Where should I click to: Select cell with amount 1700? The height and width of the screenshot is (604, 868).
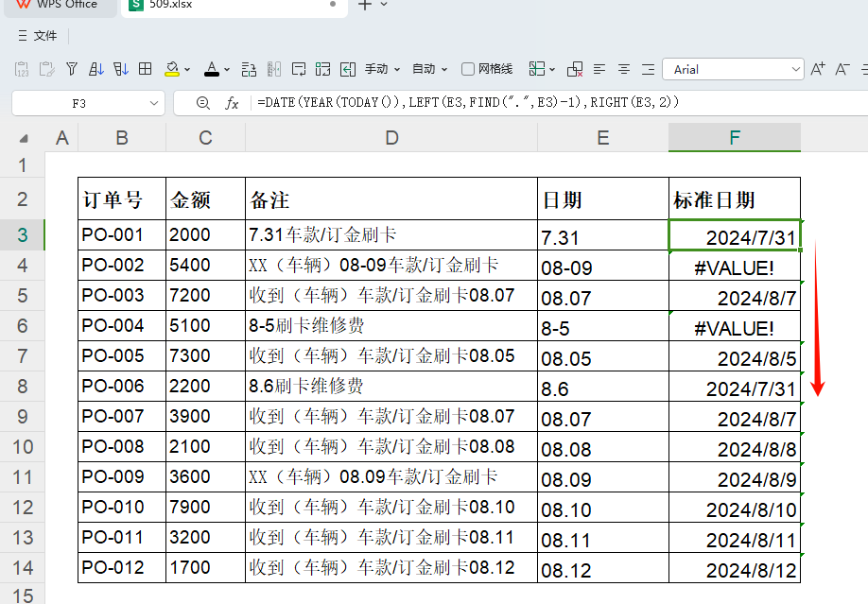[205, 568]
